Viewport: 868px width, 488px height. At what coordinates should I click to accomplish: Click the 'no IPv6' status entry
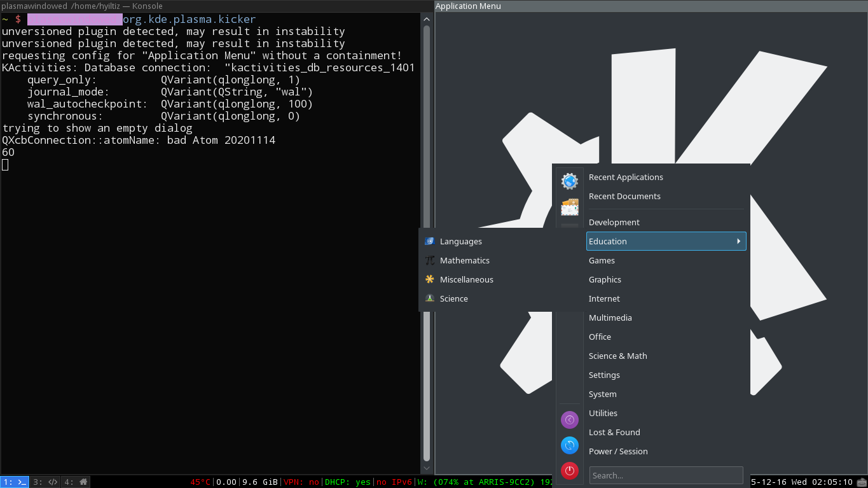tap(394, 482)
